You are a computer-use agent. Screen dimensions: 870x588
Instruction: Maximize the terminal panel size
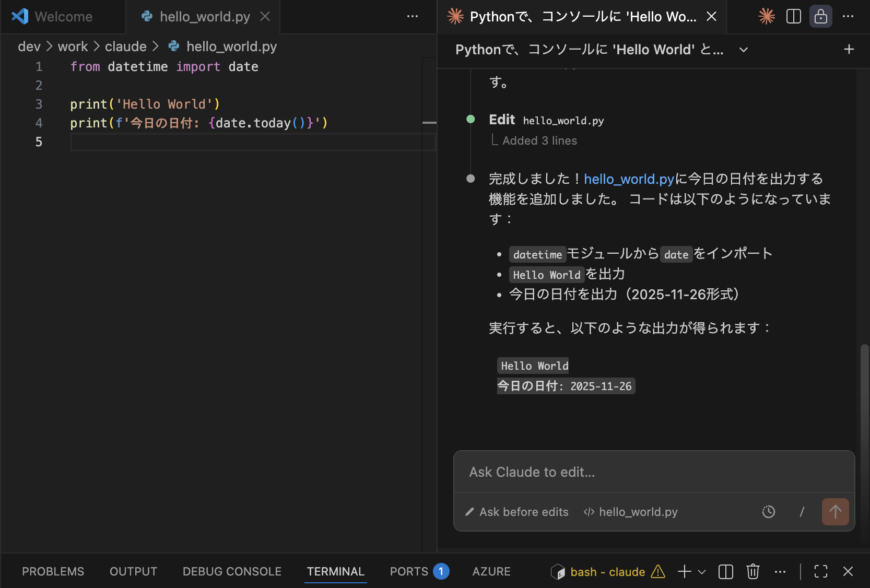click(820, 572)
